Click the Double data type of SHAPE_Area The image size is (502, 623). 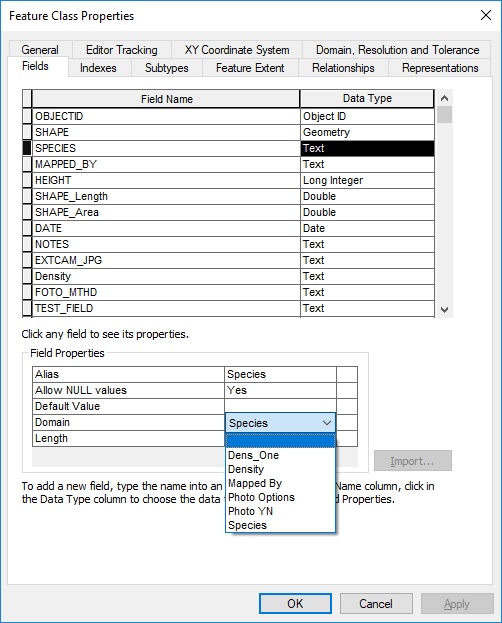(x=367, y=212)
